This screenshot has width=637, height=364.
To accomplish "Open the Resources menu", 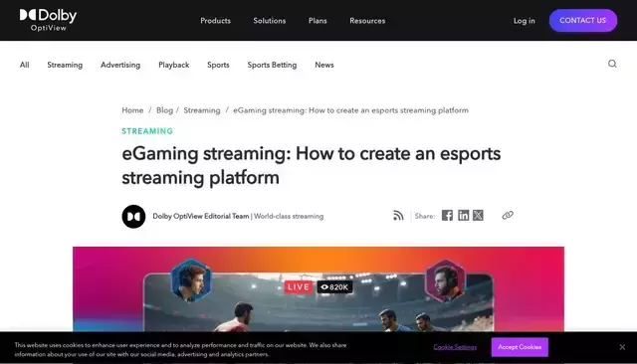I will pos(367,21).
